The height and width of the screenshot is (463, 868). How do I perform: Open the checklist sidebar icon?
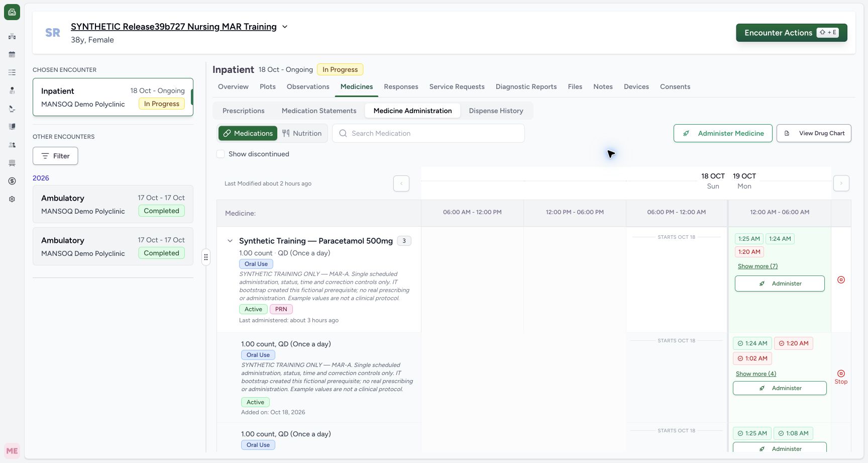[x=12, y=72]
